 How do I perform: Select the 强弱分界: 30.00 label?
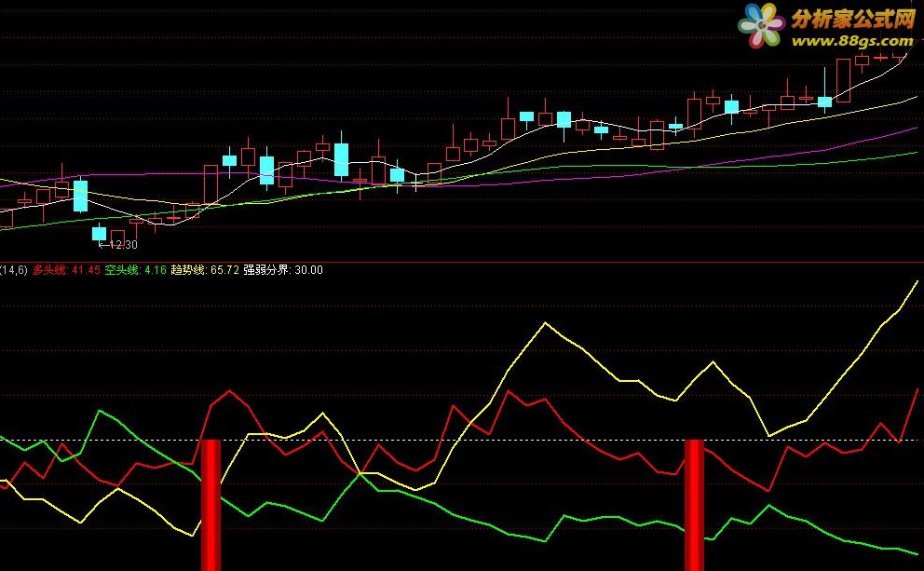[x=283, y=270]
